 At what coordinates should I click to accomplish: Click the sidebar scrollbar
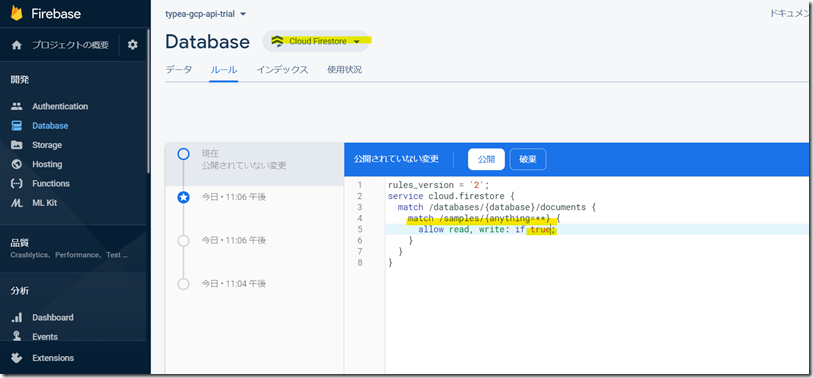click(149, 101)
